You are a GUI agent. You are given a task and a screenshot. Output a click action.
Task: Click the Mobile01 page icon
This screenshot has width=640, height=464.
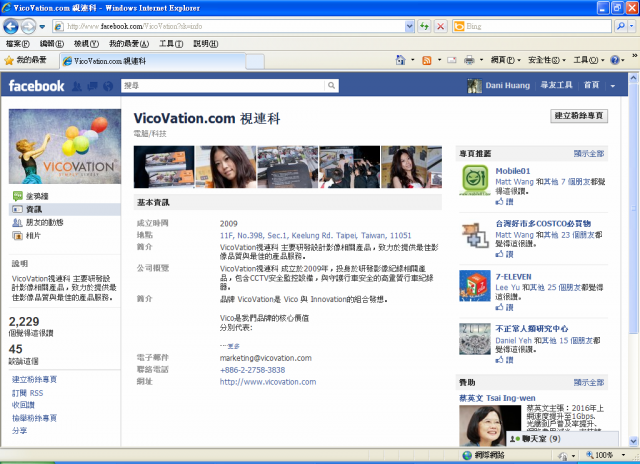pos(475,180)
